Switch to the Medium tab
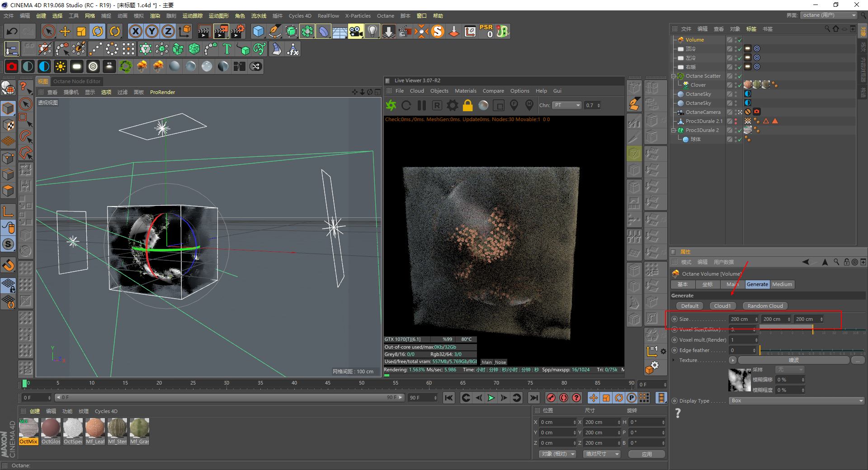This screenshot has height=470, width=868. 782,284
